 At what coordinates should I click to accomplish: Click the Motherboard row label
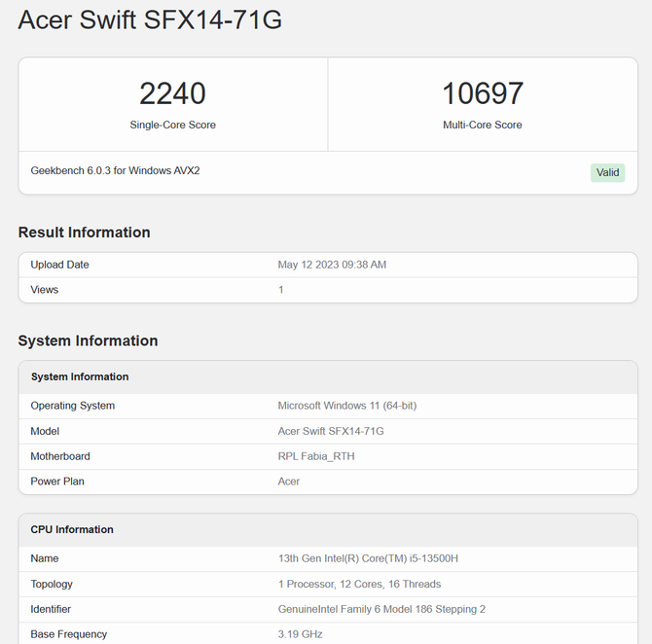60,456
